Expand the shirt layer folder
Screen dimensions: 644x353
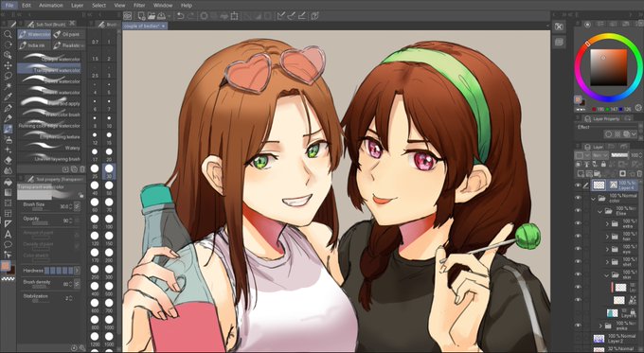tap(607, 262)
